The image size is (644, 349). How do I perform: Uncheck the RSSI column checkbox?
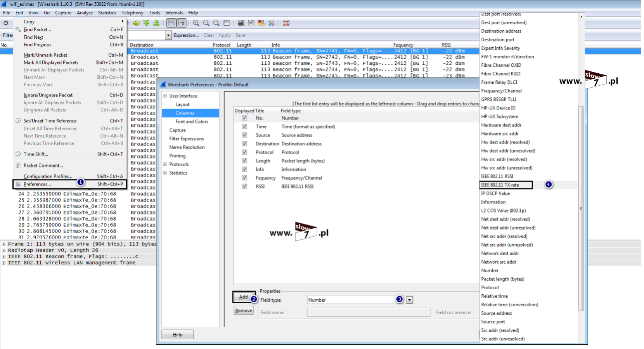[244, 186]
